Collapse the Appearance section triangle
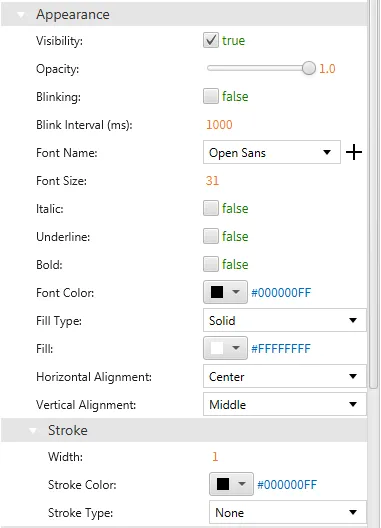The image size is (381, 528). tap(21, 15)
